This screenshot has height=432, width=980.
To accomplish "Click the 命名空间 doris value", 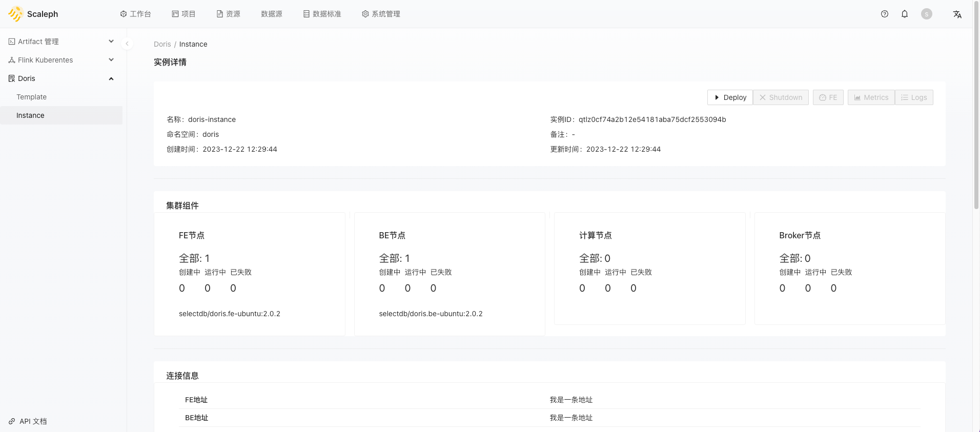I will pos(211,134).
